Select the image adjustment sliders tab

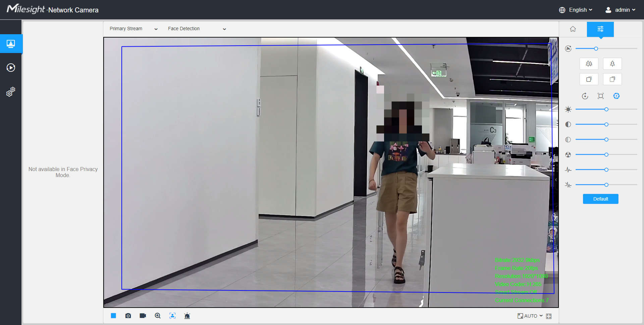click(x=600, y=29)
